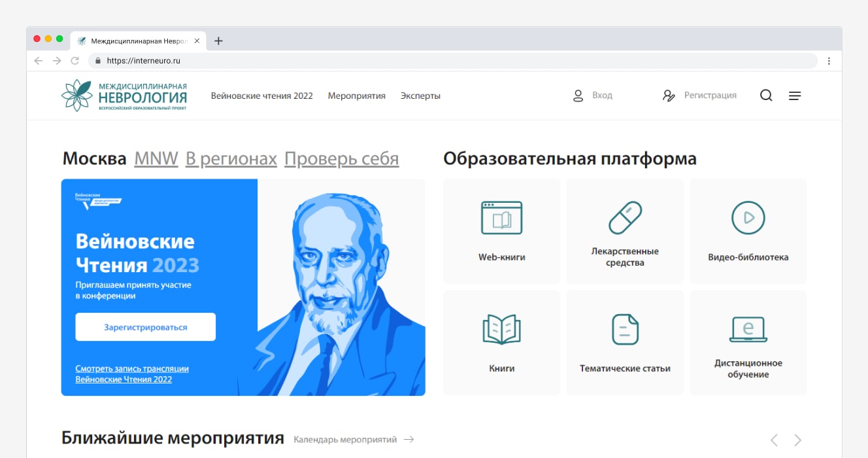Open the search magnifier icon
Screen dimensions: 868x458
click(766, 96)
